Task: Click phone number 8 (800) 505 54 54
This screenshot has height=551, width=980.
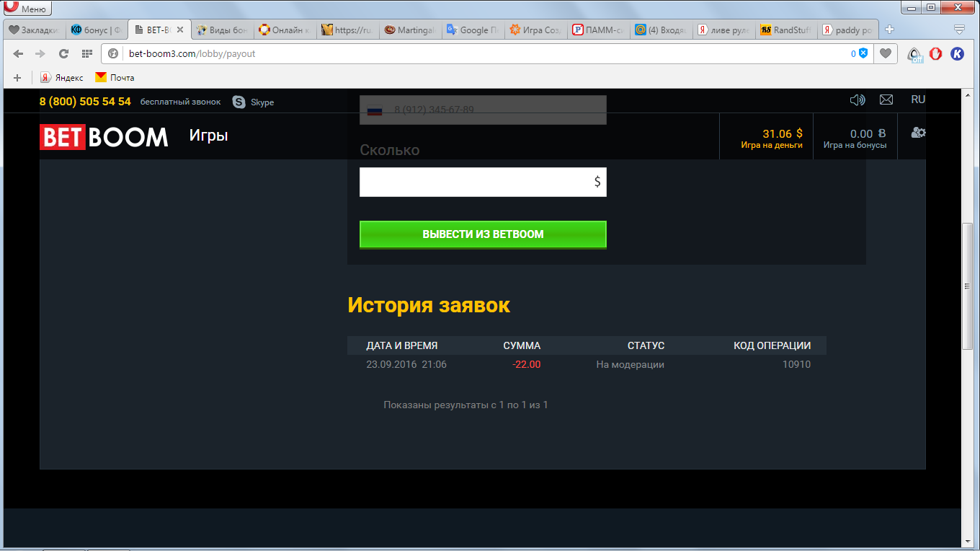Action: [x=85, y=102]
